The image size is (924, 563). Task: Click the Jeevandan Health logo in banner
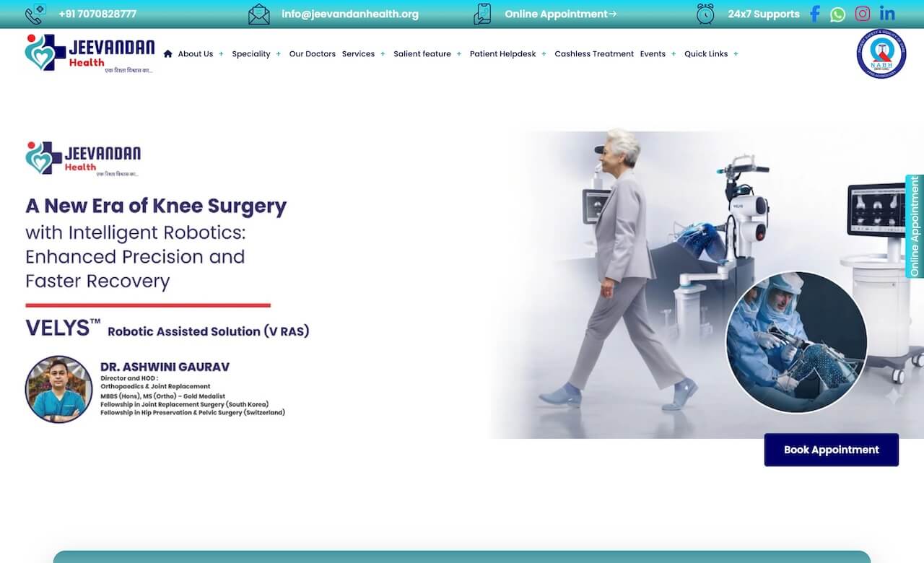tap(83, 159)
